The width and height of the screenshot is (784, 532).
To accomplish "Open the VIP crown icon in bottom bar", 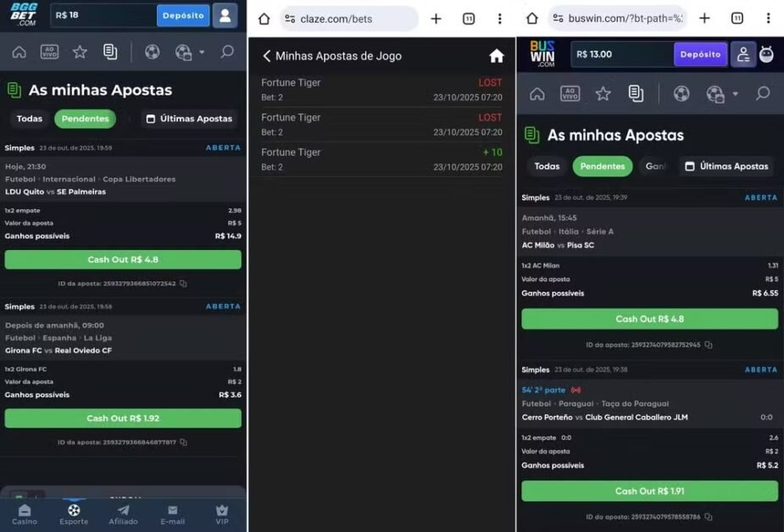I will click(221, 514).
